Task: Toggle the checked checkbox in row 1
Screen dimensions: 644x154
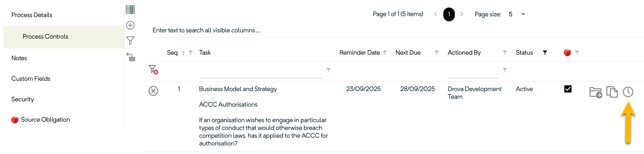Action: [568, 89]
